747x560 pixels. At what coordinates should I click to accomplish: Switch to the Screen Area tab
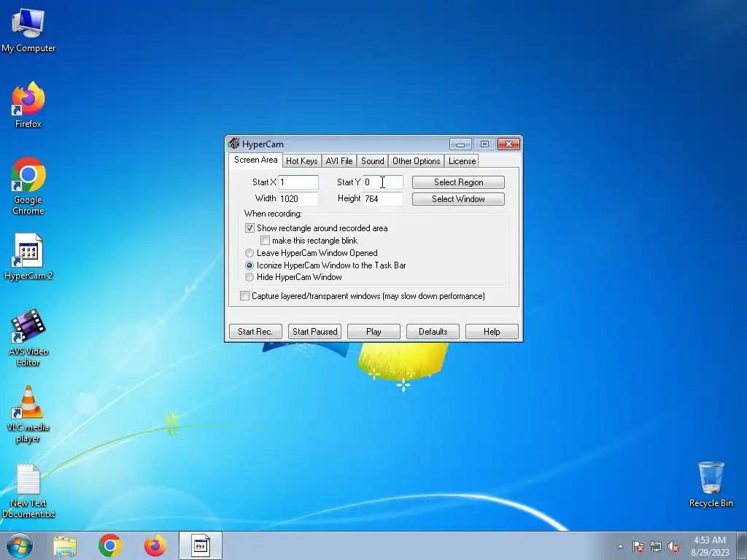pos(255,160)
